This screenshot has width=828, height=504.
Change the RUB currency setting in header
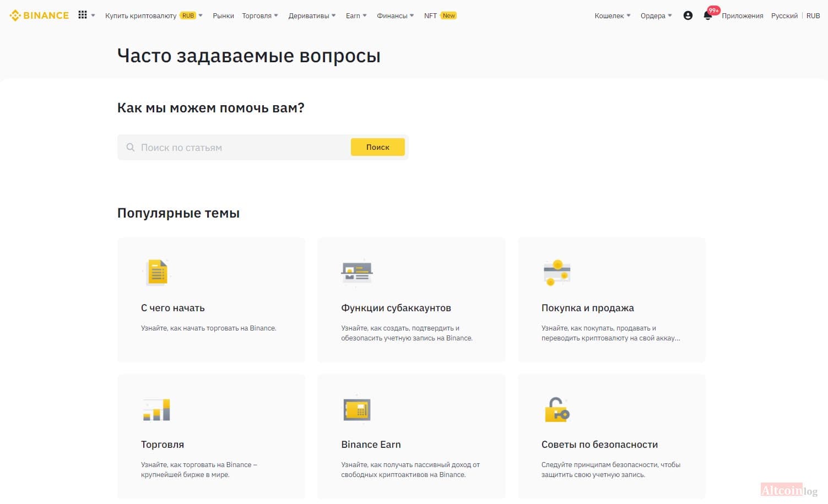pos(813,15)
